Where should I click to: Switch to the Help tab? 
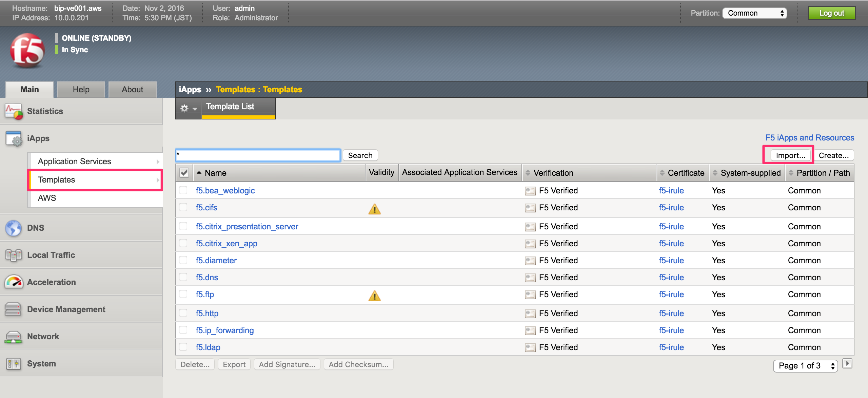[81, 90]
